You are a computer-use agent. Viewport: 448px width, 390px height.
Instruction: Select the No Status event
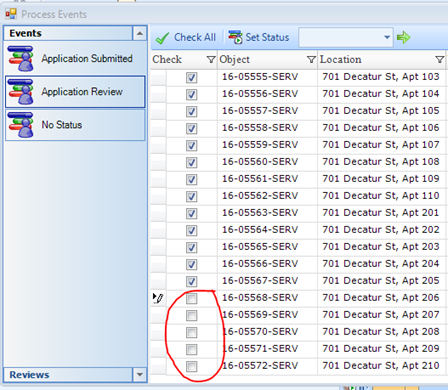pyautogui.click(x=75, y=125)
